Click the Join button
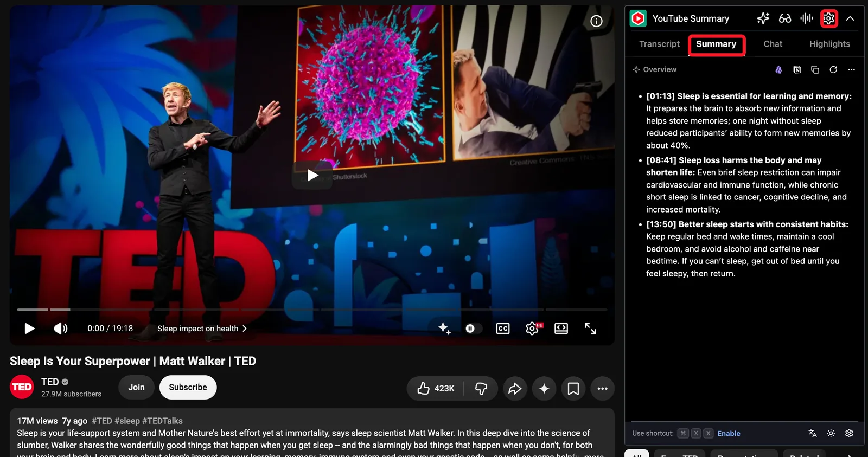Image resolution: width=868 pixels, height=457 pixels. coord(136,387)
